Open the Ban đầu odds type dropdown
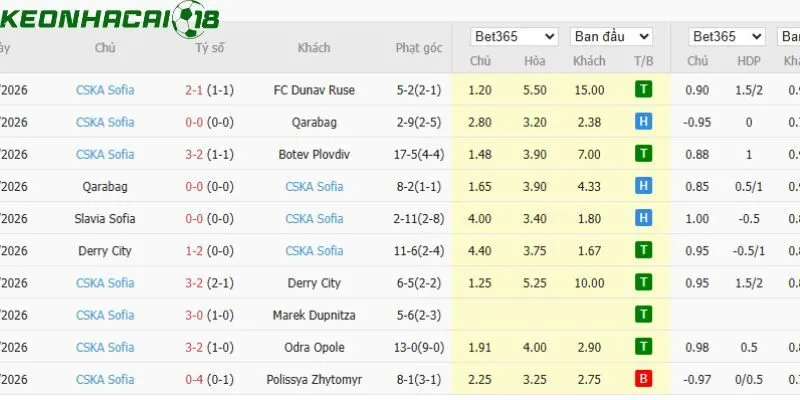Image resolution: width=800 pixels, height=400 pixels. pyautogui.click(x=611, y=37)
